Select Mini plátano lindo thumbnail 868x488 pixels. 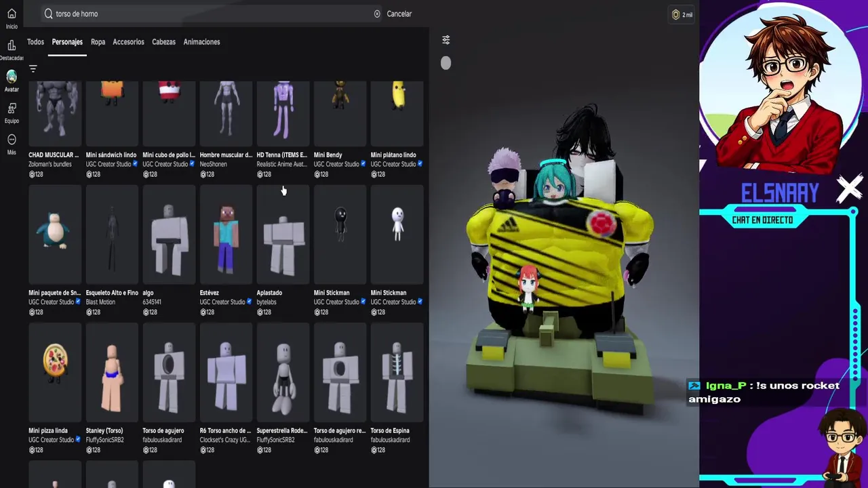pyautogui.click(x=397, y=113)
